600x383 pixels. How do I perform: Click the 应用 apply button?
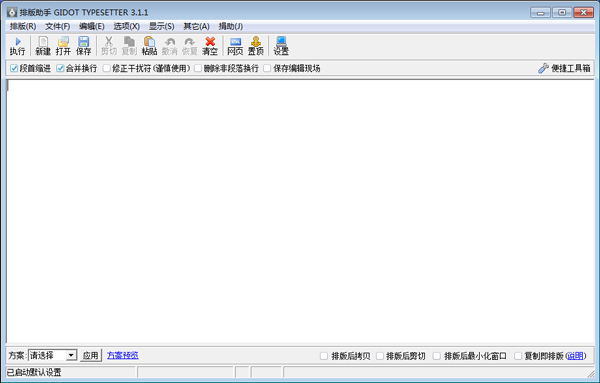coord(91,355)
